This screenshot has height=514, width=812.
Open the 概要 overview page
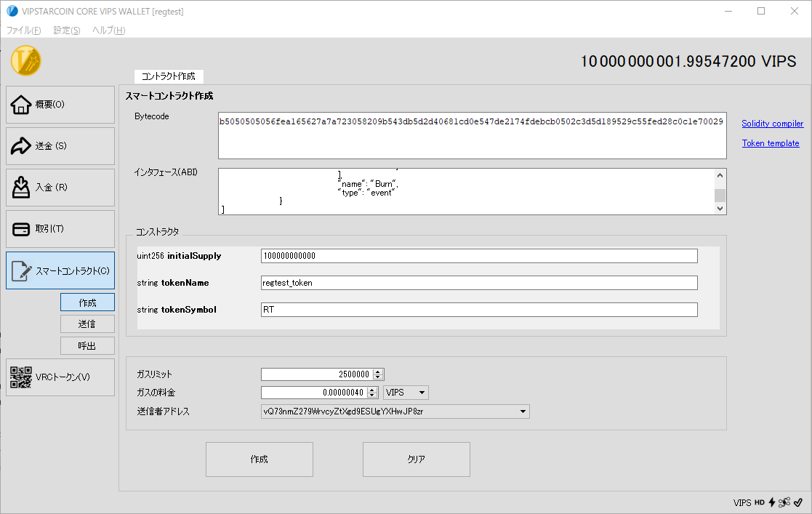(x=60, y=105)
